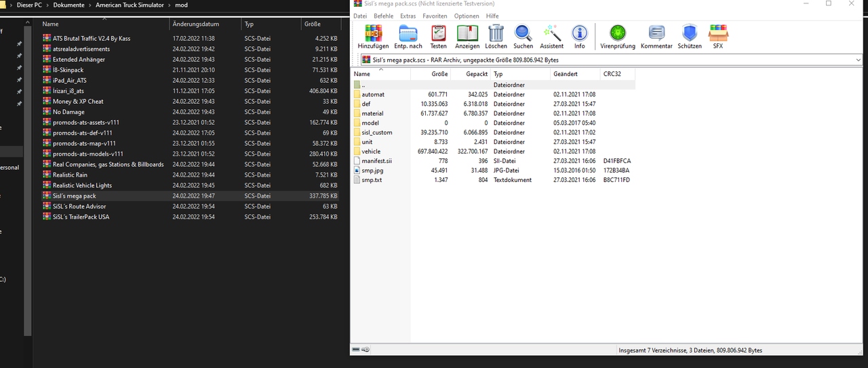Open the Extras menu
This screenshot has width=868, height=368.
click(408, 16)
